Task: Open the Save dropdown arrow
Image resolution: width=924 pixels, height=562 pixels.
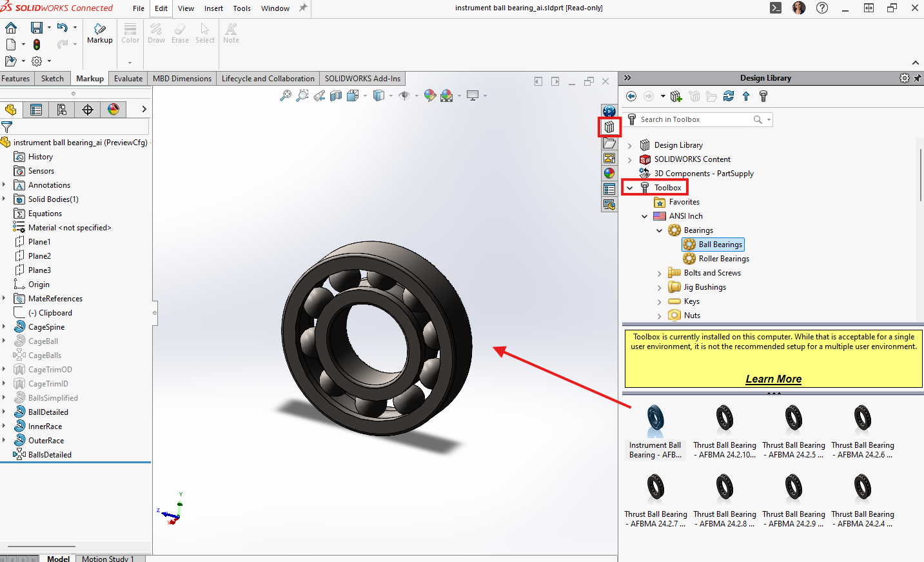Action: (x=49, y=28)
